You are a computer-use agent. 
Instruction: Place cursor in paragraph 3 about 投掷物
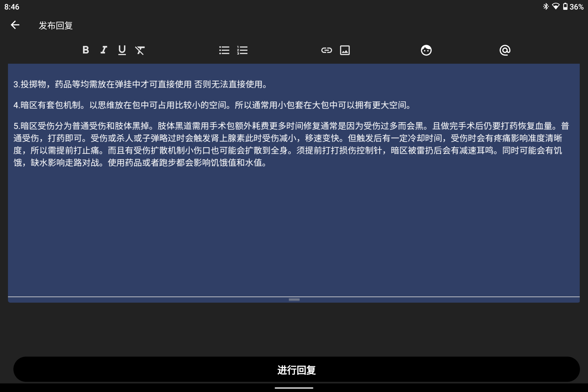[141, 84]
